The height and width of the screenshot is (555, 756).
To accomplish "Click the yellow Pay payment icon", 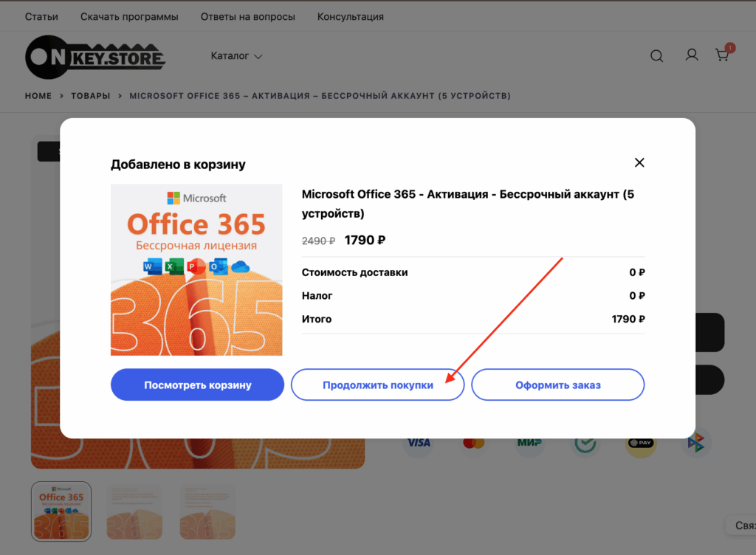I will click(641, 443).
